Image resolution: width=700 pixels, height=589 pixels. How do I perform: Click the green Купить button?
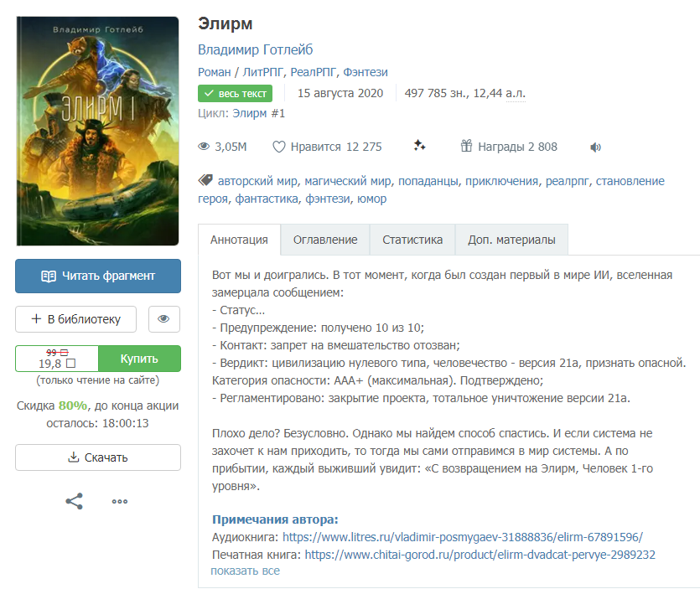tap(139, 359)
